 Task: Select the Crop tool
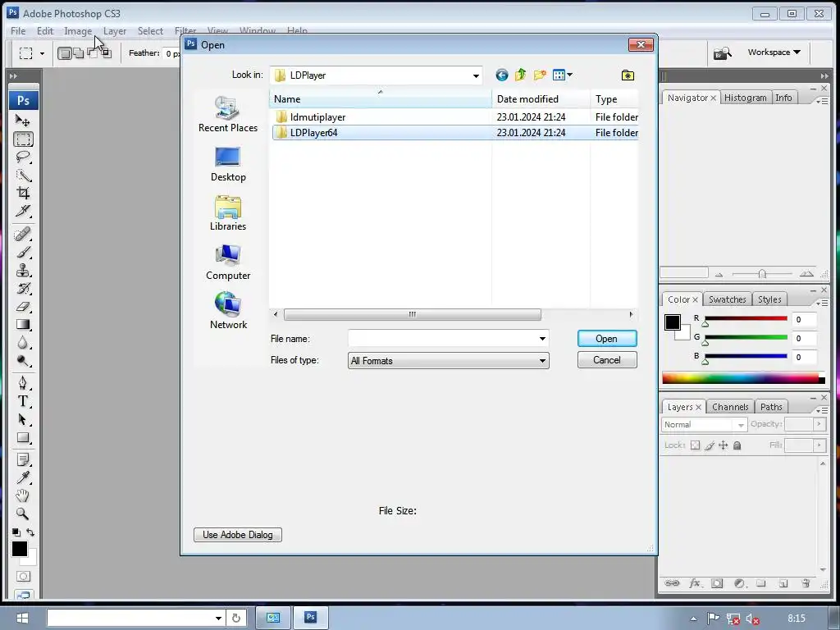tap(23, 193)
